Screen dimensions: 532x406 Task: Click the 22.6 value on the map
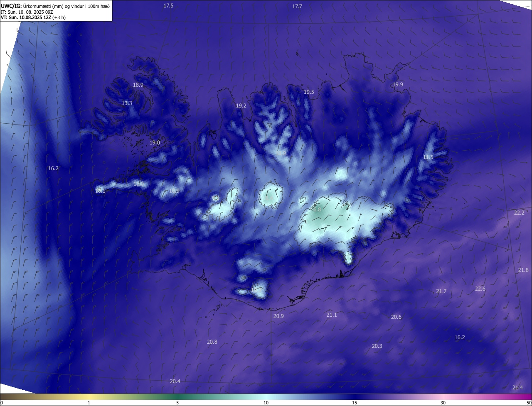480,289
